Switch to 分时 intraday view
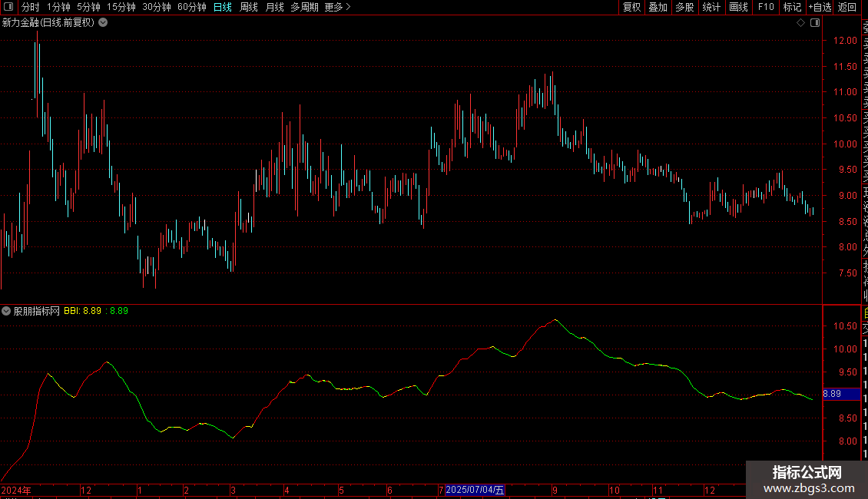Screen dimensions: 868x499 pyautogui.click(x=31, y=7)
